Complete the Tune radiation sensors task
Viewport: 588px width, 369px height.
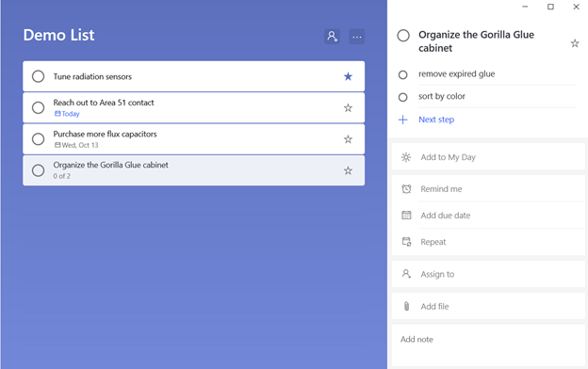pos(38,76)
